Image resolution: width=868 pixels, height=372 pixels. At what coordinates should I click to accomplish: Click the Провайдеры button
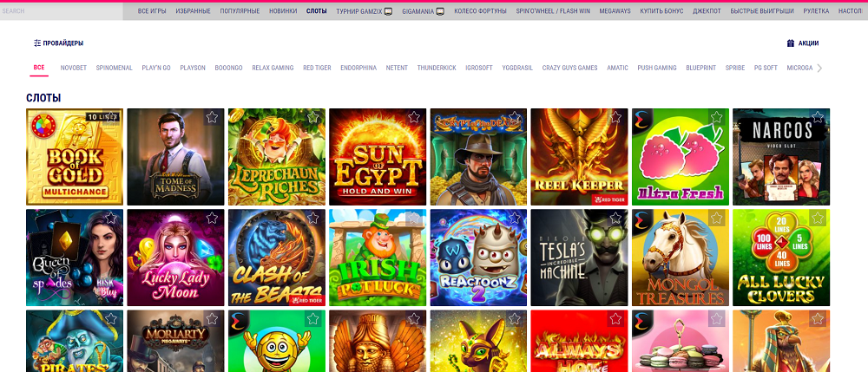[59, 42]
